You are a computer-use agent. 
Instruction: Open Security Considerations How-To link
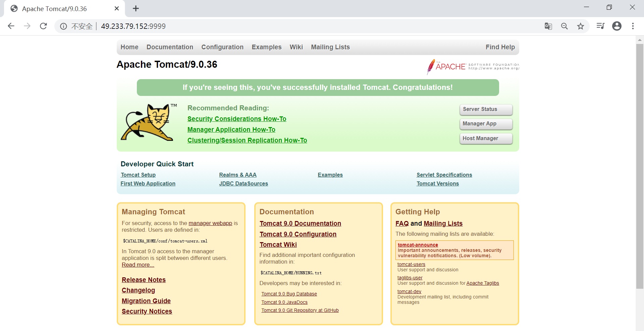tap(236, 119)
